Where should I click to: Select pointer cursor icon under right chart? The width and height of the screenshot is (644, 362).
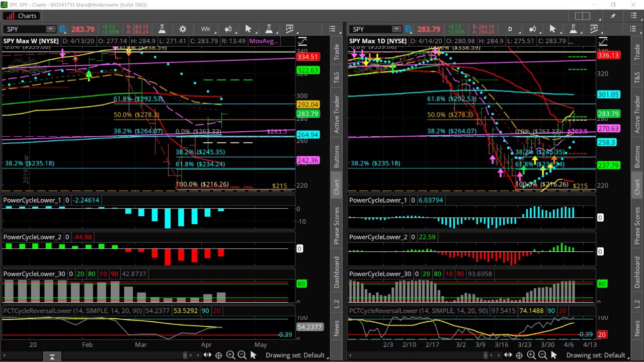pyautogui.click(x=553, y=355)
